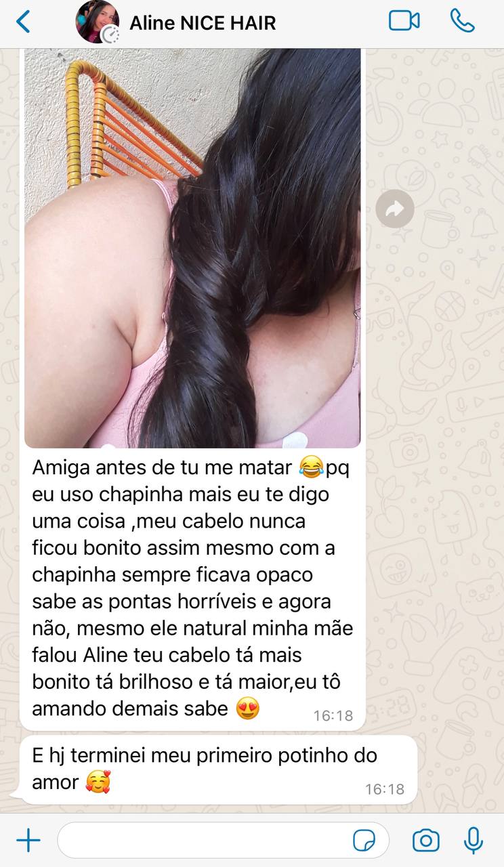This screenshot has height=867, width=504.
Task: Tap the laughing emoji after 'me matar'
Action: (x=312, y=467)
